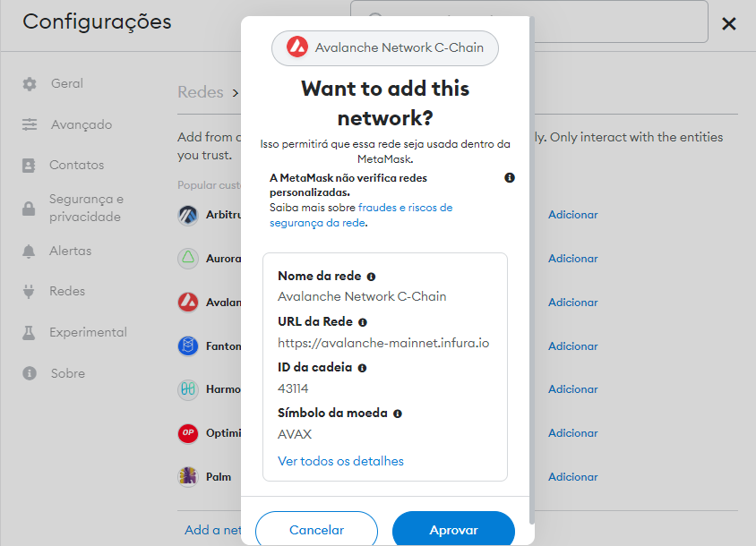Open the Experimental settings tab
The height and width of the screenshot is (546, 756).
[x=88, y=332]
